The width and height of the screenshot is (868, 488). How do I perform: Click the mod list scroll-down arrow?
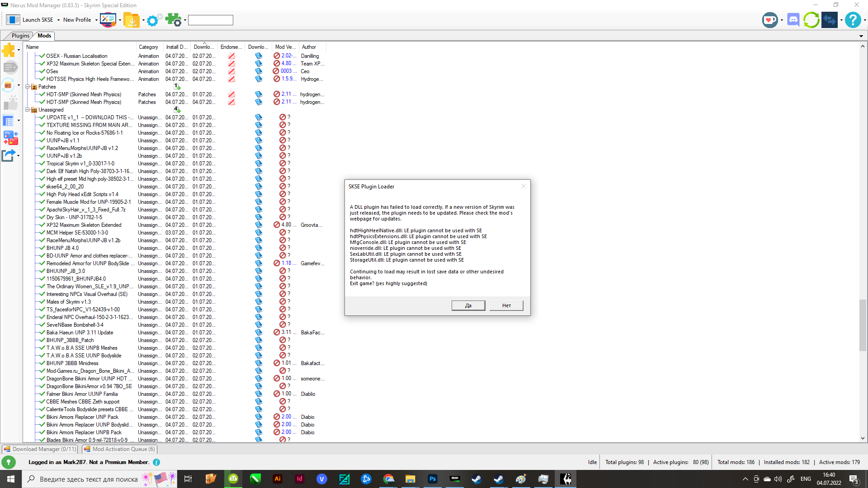863,438
